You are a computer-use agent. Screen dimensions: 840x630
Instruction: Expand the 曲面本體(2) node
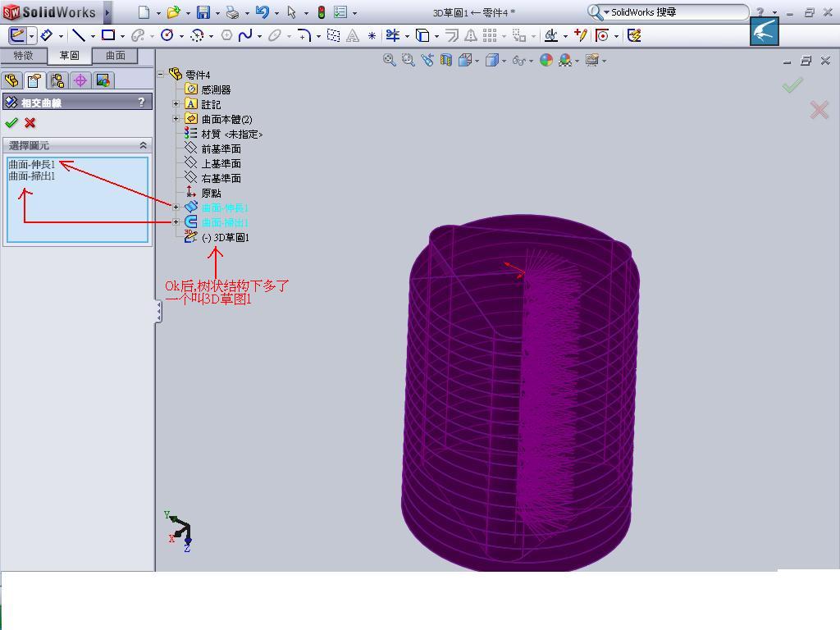point(176,118)
